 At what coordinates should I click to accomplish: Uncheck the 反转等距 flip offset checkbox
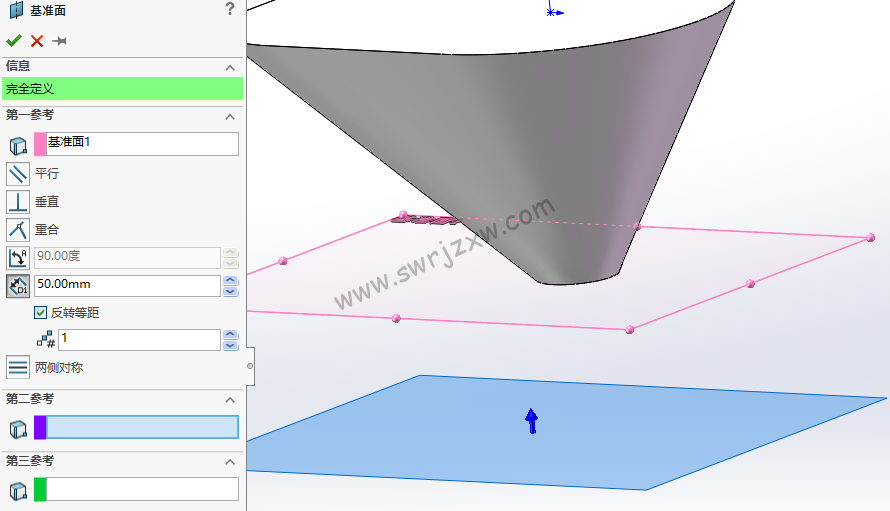40,312
